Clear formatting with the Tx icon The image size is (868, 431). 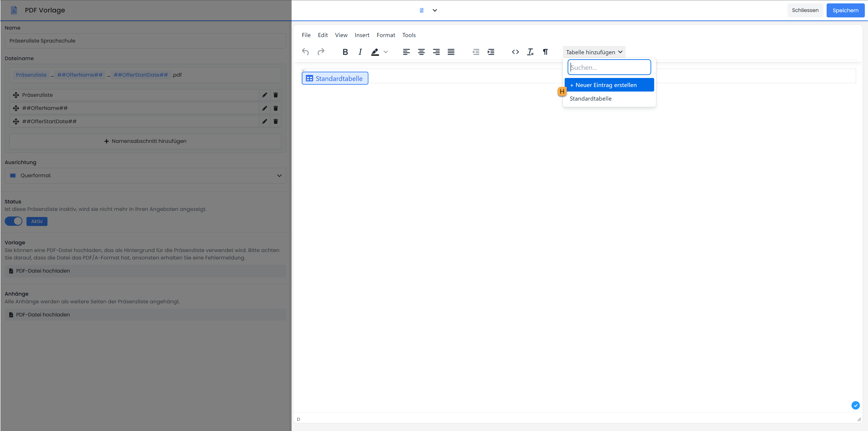click(x=530, y=52)
